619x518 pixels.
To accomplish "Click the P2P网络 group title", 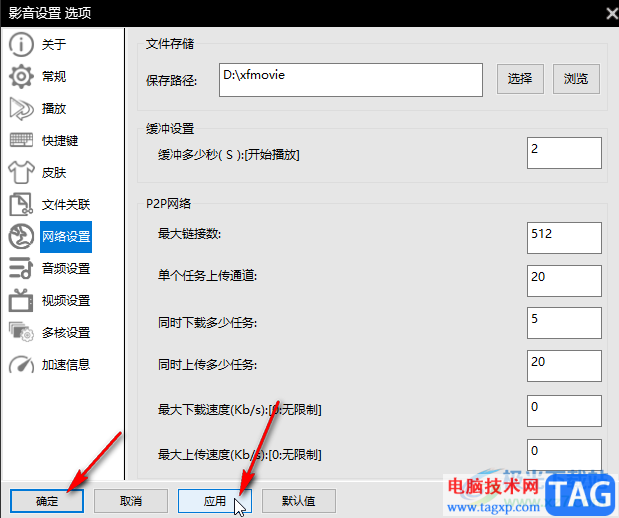I will pos(169,204).
